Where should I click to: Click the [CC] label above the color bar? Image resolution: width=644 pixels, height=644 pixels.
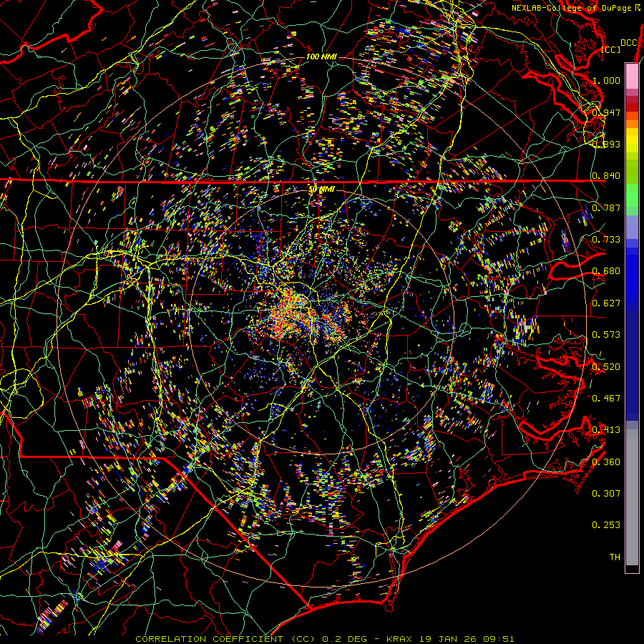(x=611, y=49)
